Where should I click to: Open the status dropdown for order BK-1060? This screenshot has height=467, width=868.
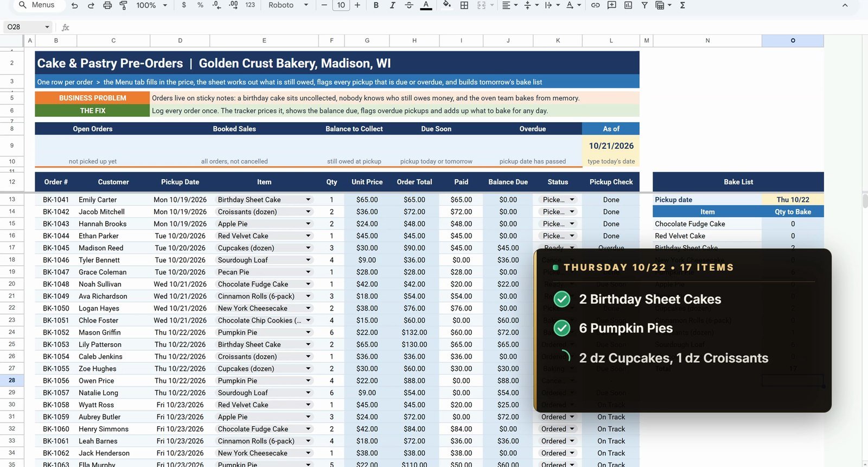[x=572, y=429]
